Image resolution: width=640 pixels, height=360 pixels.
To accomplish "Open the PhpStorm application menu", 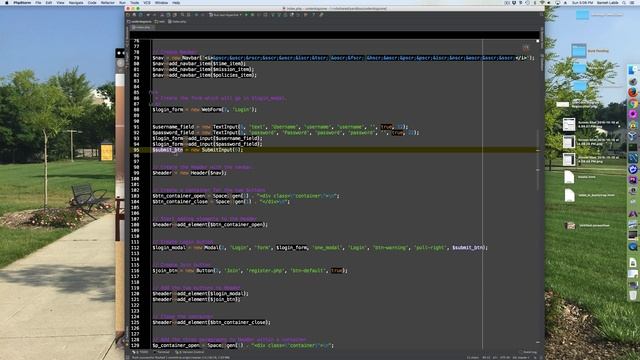I will [x=22, y=2].
